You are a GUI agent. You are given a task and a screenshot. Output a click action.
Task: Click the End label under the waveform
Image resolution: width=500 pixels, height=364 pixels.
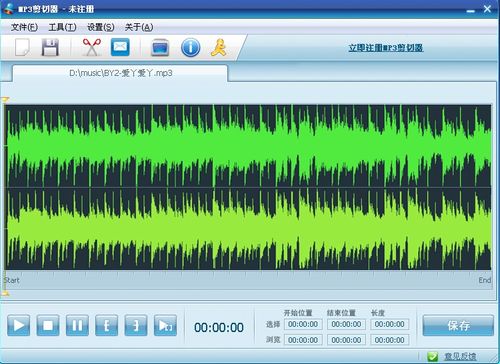pyautogui.click(x=485, y=280)
